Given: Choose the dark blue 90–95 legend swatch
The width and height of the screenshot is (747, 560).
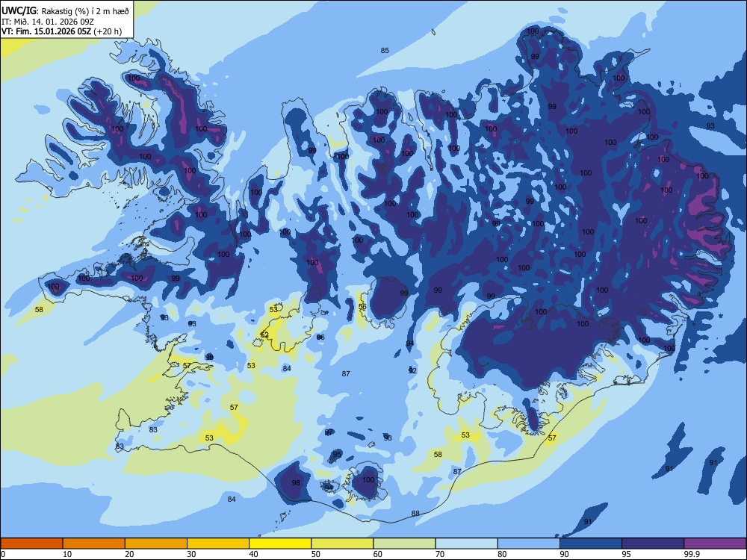Looking at the screenshot, I should click(x=591, y=544).
